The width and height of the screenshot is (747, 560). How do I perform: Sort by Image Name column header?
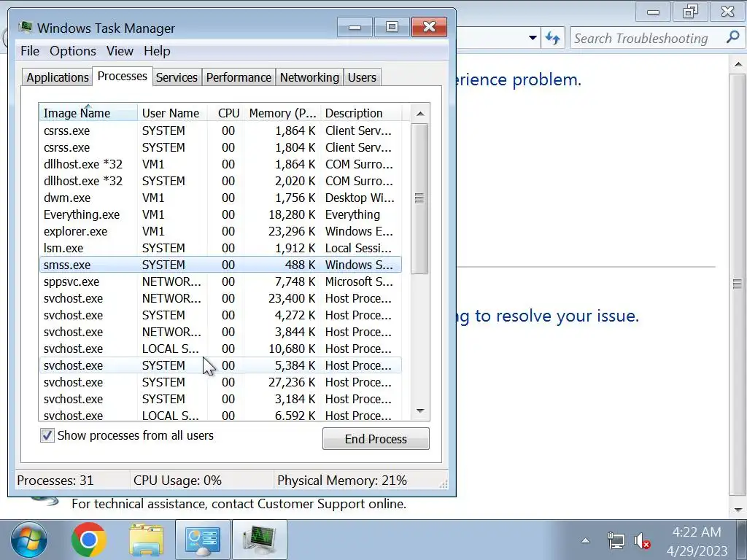(x=88, y=113)
